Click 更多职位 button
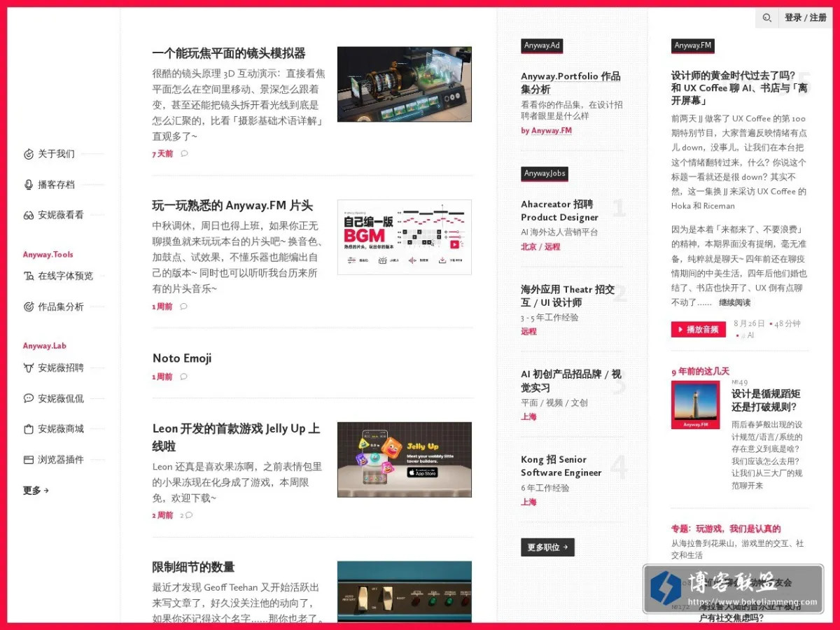The image size is (840, 630). 547,547
